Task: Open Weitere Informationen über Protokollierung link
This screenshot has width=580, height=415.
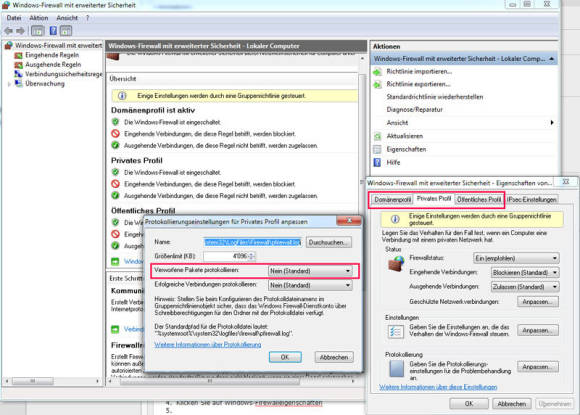Action: click(208, 345)
